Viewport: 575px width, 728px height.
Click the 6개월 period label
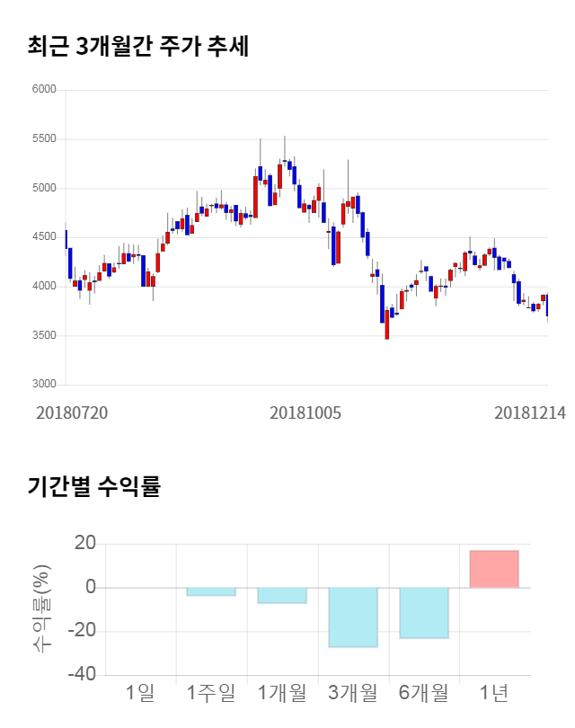point(423,693)
